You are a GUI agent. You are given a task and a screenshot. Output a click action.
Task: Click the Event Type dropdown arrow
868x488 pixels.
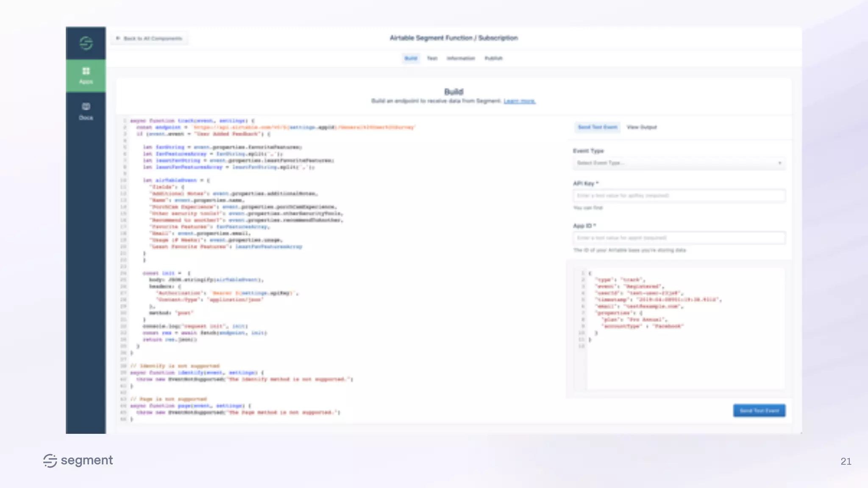click(779, 163)
